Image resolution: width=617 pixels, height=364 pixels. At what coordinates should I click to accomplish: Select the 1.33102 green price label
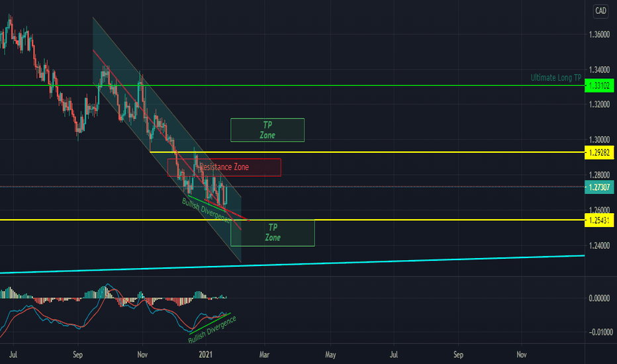[x=599, y=85]
